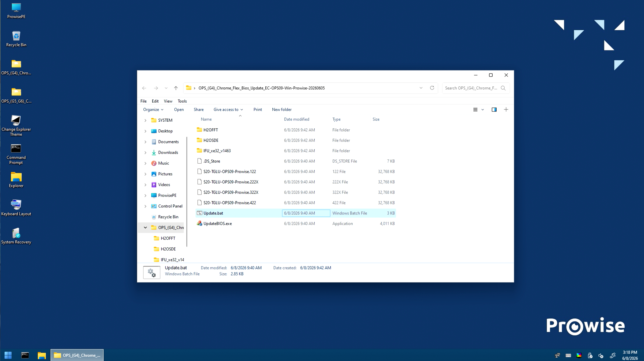
Task: Select S20-TGLU-OPS09-Prowise.222X file
Action: click(296, 182)
